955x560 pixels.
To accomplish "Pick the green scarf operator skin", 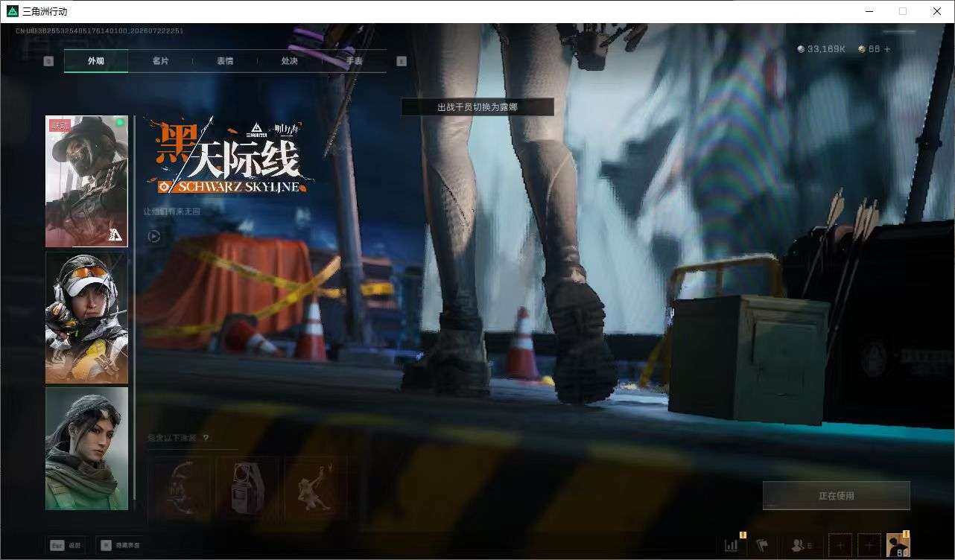I will [86, 448].
